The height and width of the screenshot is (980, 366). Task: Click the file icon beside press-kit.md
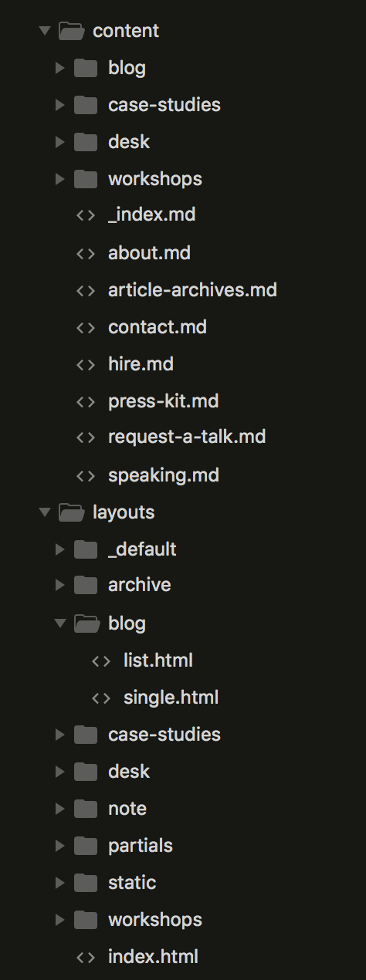86,401
